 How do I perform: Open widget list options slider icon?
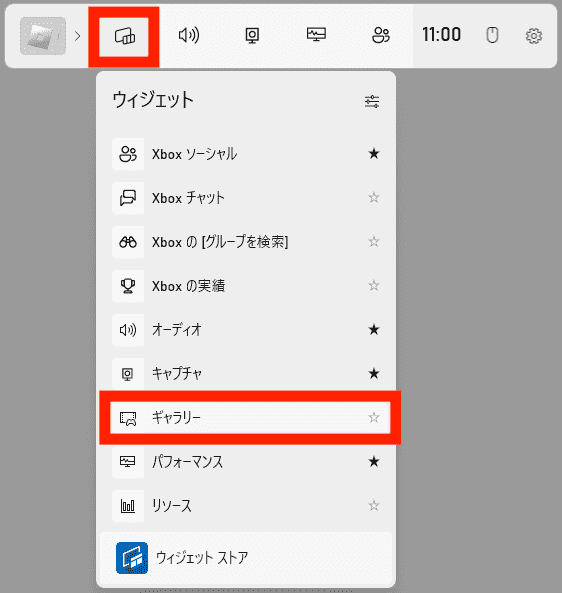(x=372, y=101)
